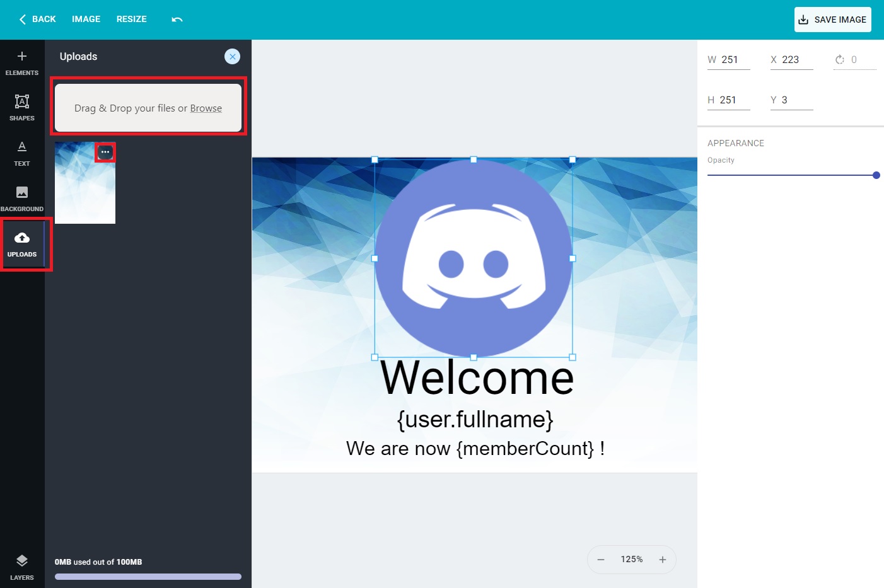The image size is (884, 588).
Task: Open the Shapes panel
Action: (x=22, y=108)
